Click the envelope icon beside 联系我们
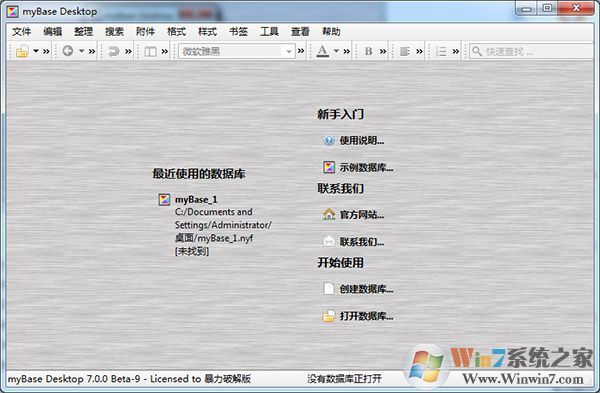This screenshot has height=393, width=600. (x=329, y=241)
